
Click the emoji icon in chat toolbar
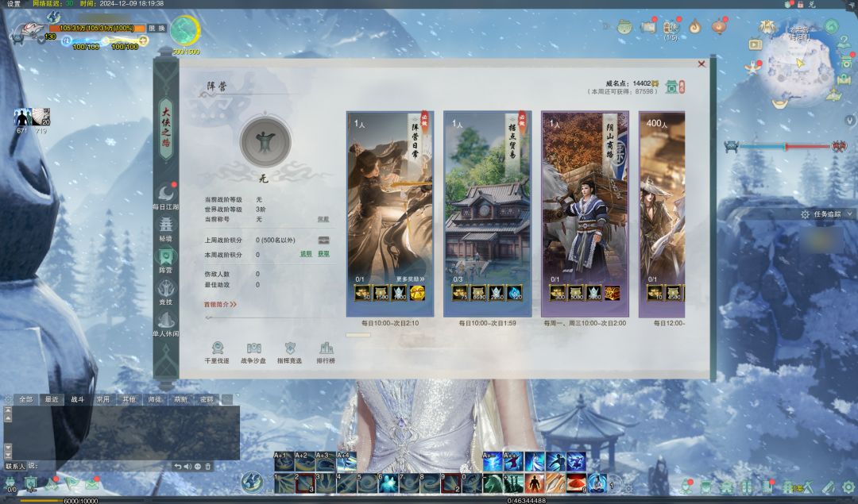(x=198, y=467)
